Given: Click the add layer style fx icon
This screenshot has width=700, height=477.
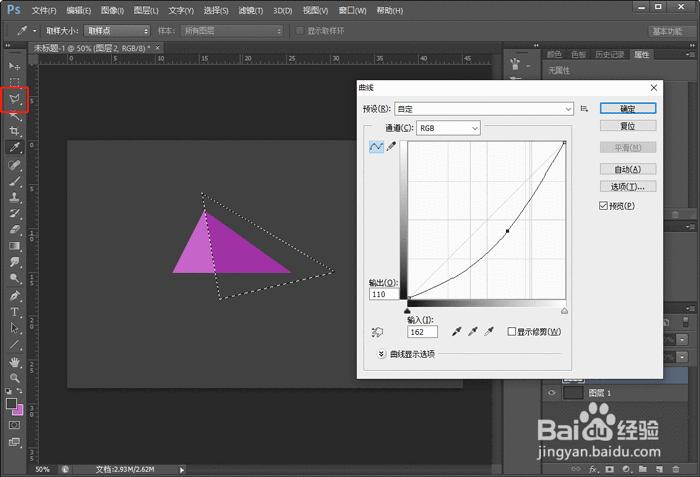Looking at the screenshot, I should point(593,469).
